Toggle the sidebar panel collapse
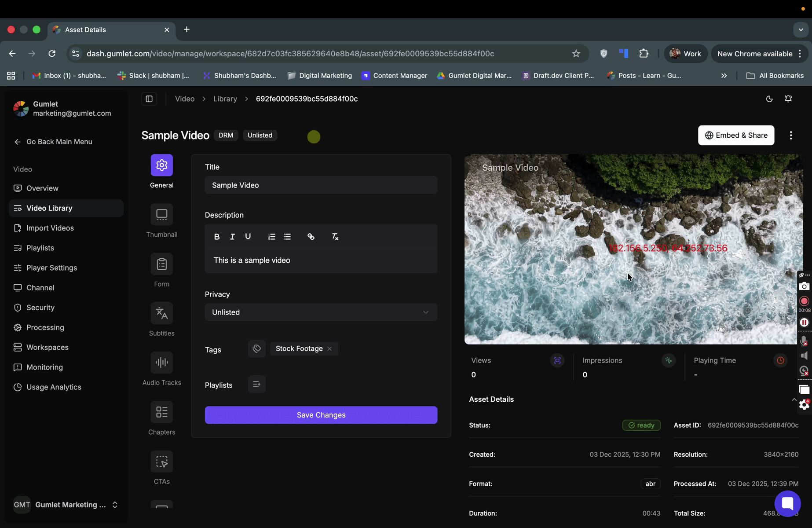The height and width of the screenshot is (528, 812). 149,99
